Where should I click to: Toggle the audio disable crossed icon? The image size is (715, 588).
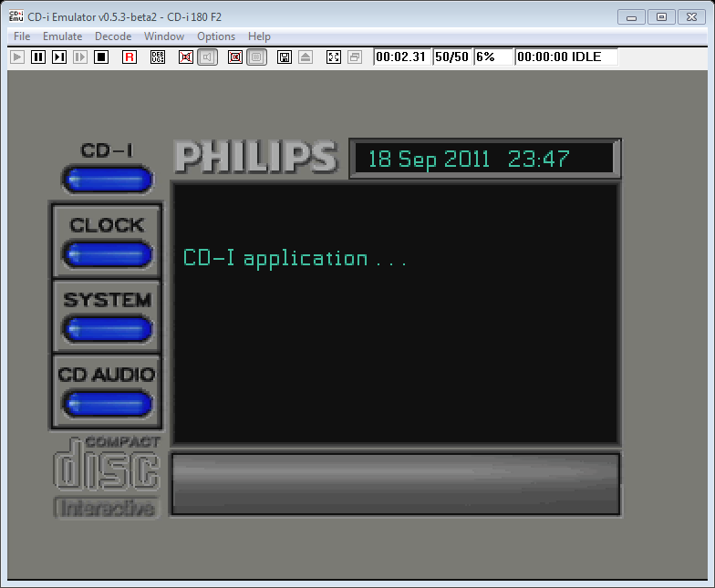[186, 57]
